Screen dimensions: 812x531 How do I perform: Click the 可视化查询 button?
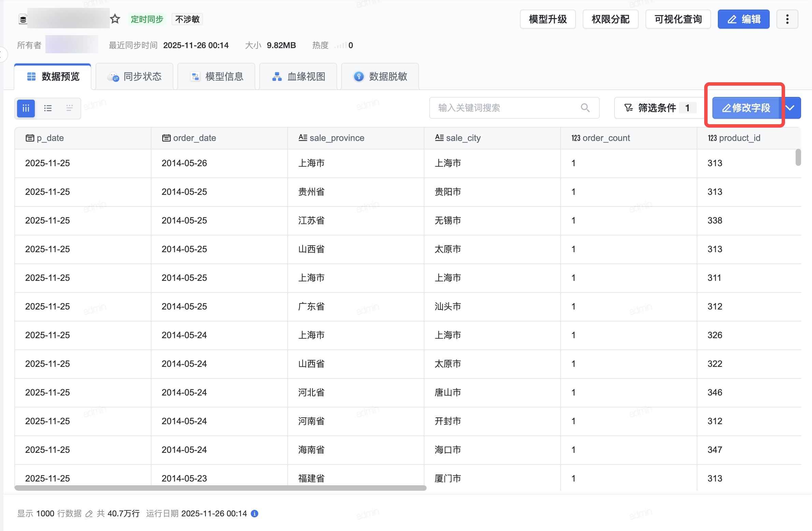tap(678, 19)
